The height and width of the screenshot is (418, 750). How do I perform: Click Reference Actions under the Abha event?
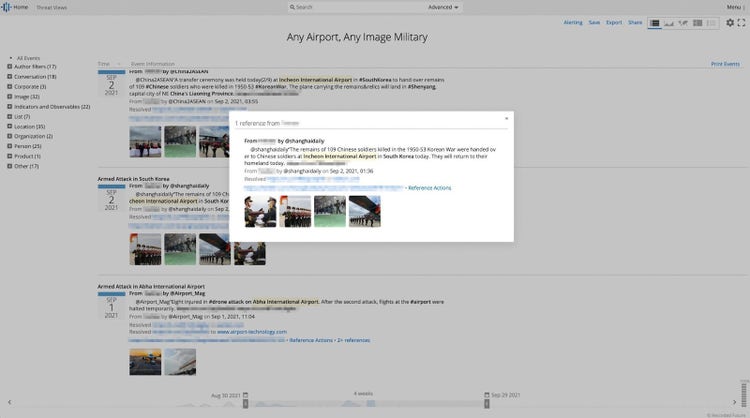(x=311, y=340)
